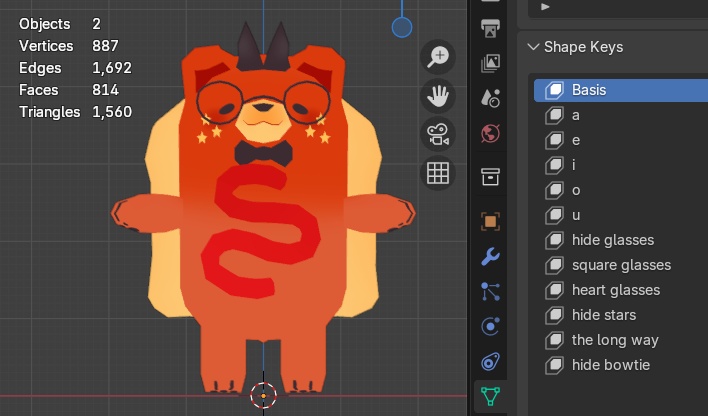Toggle the camera view gizmo
Image resolution: width=708 pixels, height=416 pixels.
[x=438, y=135]
